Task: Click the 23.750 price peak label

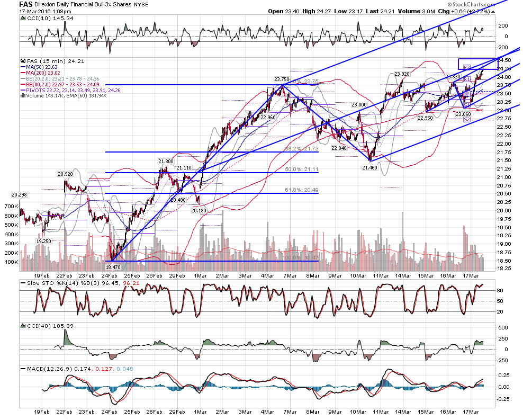Action: pyautogui.click(x=282, y=79)
